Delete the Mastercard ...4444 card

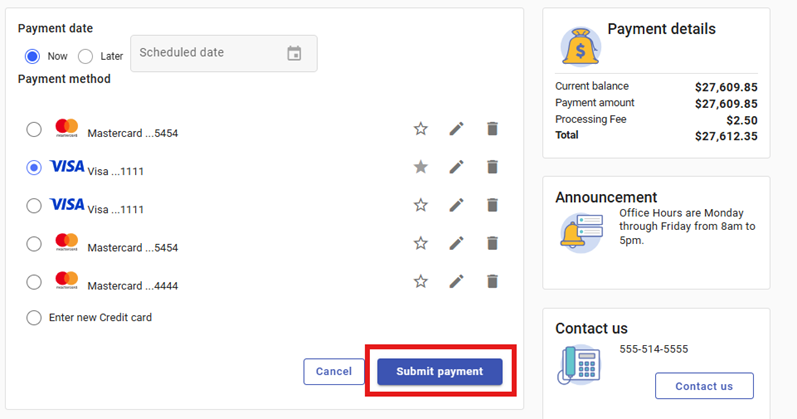(492, 282)
